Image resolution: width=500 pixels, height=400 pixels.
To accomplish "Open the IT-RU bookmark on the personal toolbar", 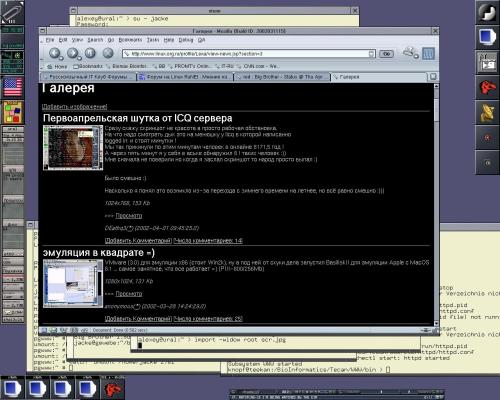I will [225, 66].
